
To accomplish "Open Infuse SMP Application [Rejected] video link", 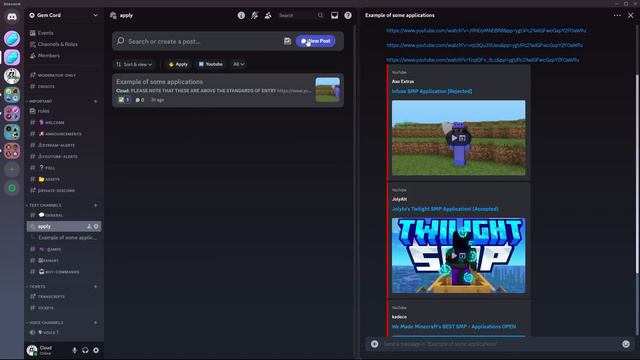I will (432, 91).
